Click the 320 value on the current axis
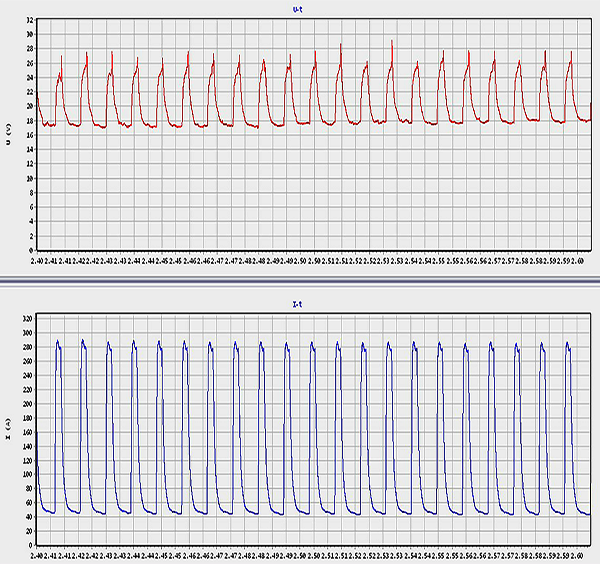Screen dimensions: 600x564 [x=27, y=317]
